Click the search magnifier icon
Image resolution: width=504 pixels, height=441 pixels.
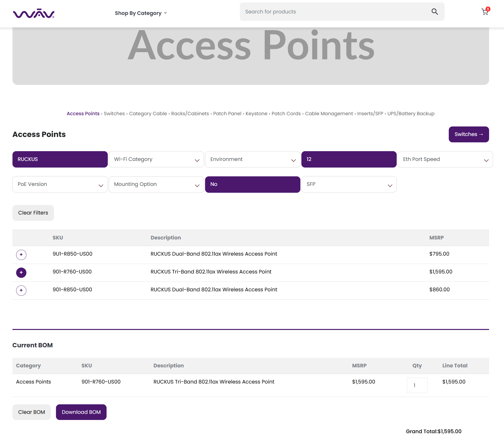435,11
